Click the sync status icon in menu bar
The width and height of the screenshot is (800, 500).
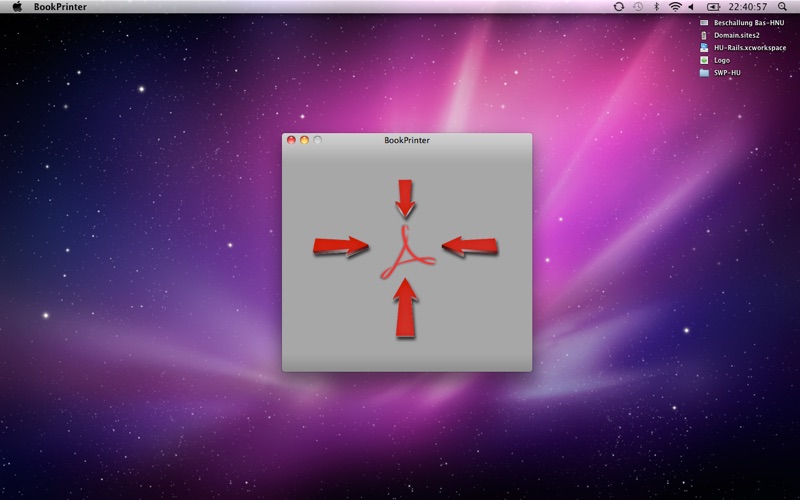(619, 7)
